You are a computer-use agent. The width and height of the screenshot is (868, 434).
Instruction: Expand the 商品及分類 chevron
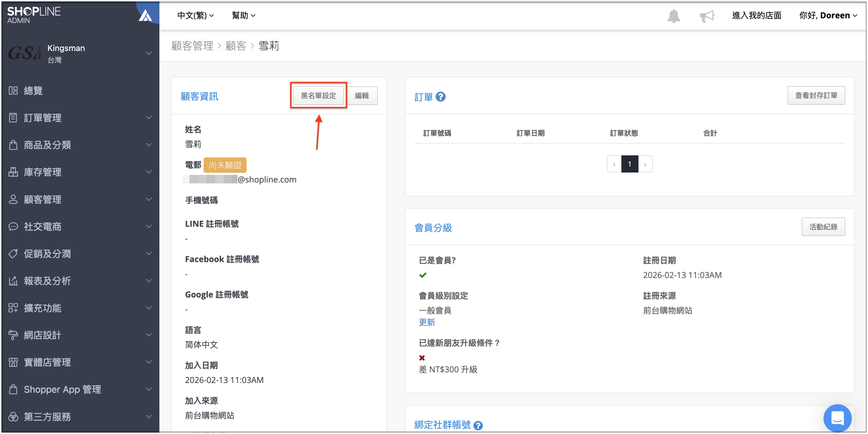tap(149, 145)
